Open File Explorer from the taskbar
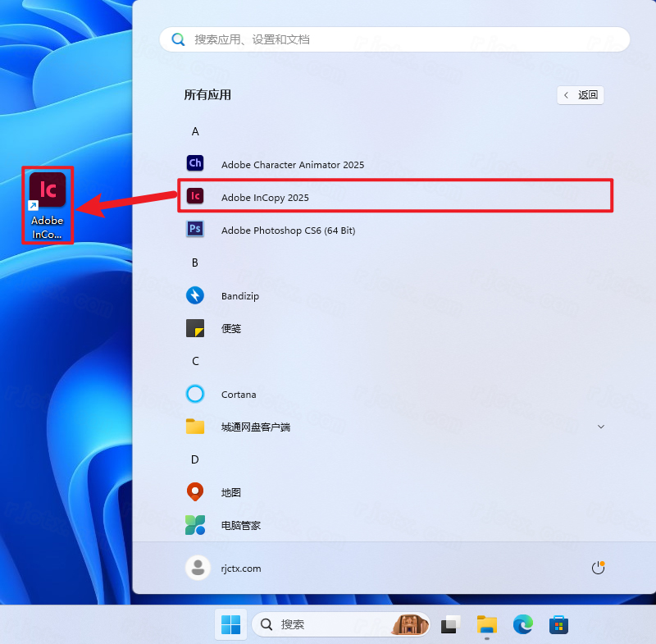Screen dimensions: 656x644 486,624
